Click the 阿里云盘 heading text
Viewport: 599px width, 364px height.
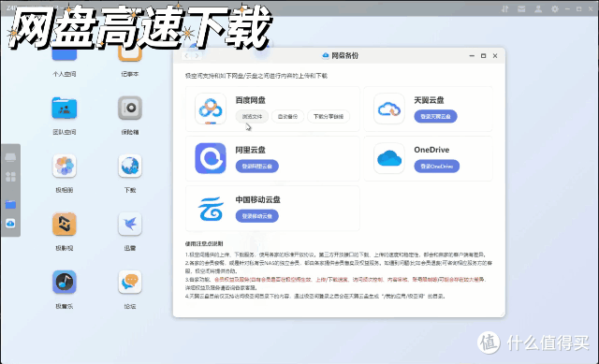pyautogui.click(x=250, y=150)
